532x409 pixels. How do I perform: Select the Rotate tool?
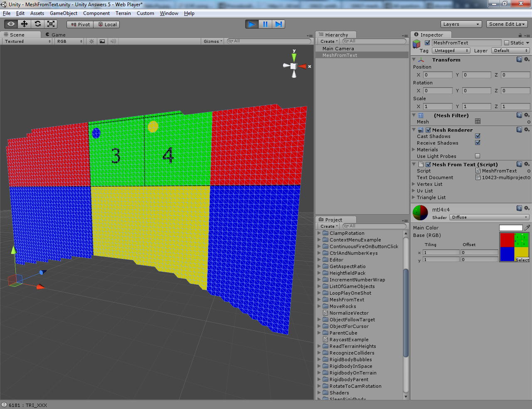pyautogui.click(x=37, y=24)
